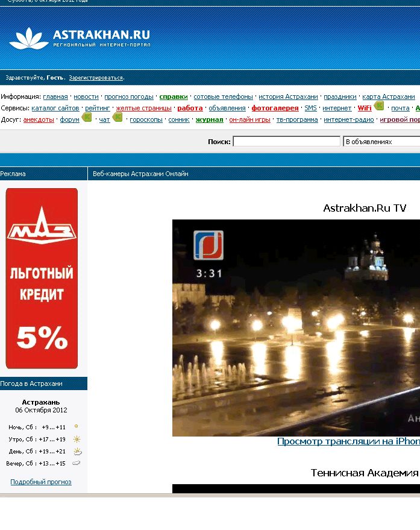Open карта Астрахани link
This screenshot has height=530, width=420.
[389, 96]
